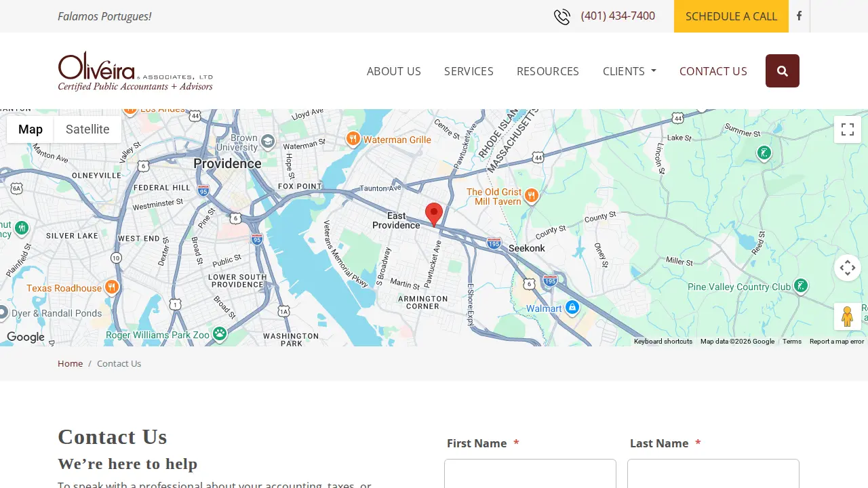
Task: Click the Google logo on map
Action: [26, 338]
